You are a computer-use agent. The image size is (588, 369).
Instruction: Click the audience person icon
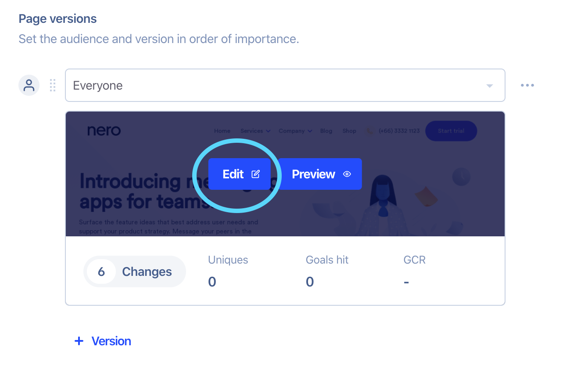click(x=29, y=85)
